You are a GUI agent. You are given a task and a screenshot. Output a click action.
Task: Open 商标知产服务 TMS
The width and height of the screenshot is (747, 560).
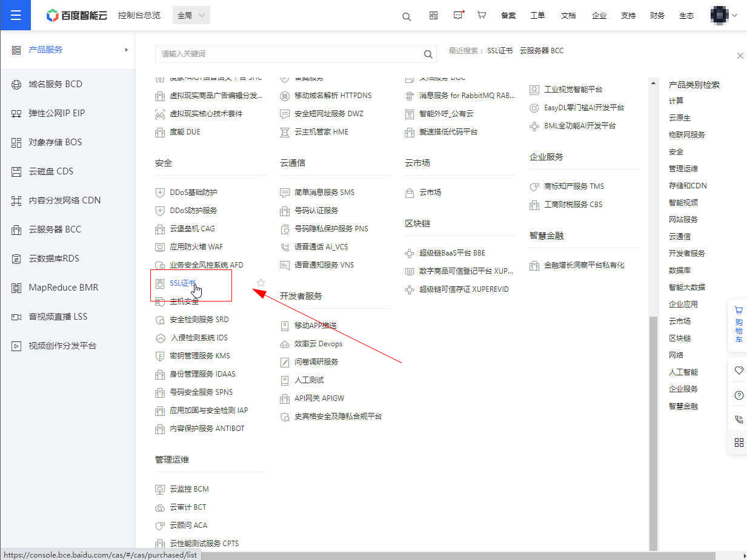574,186
